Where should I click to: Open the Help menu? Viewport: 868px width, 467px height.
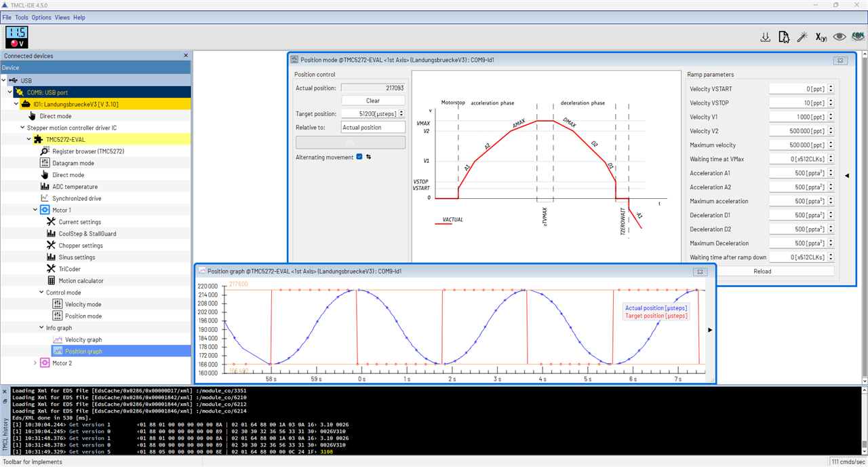click(79, 17)
